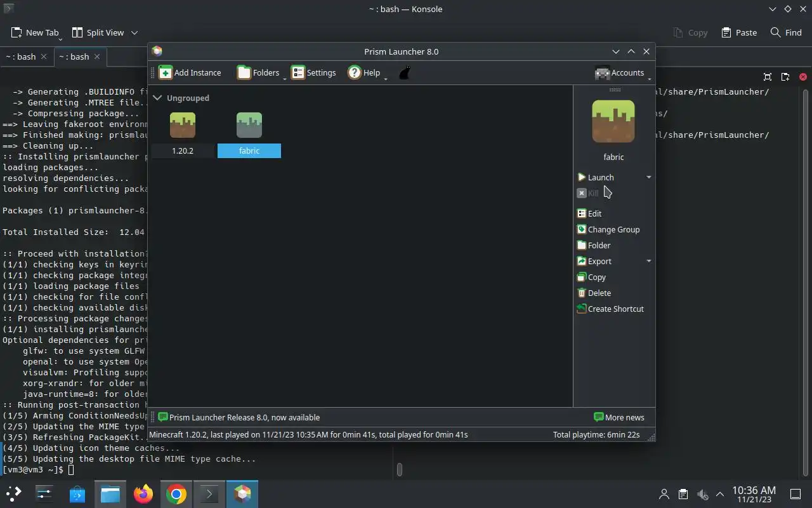This screenshot has height=508, width=812.
Task: Click the Konsole window title bar icon
Action: (x=8, y=9)
